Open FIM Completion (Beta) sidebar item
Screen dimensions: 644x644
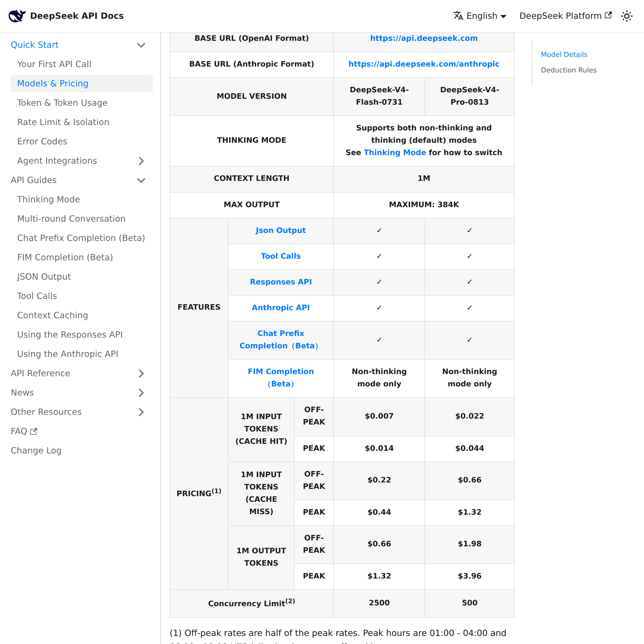click(65, 257)
